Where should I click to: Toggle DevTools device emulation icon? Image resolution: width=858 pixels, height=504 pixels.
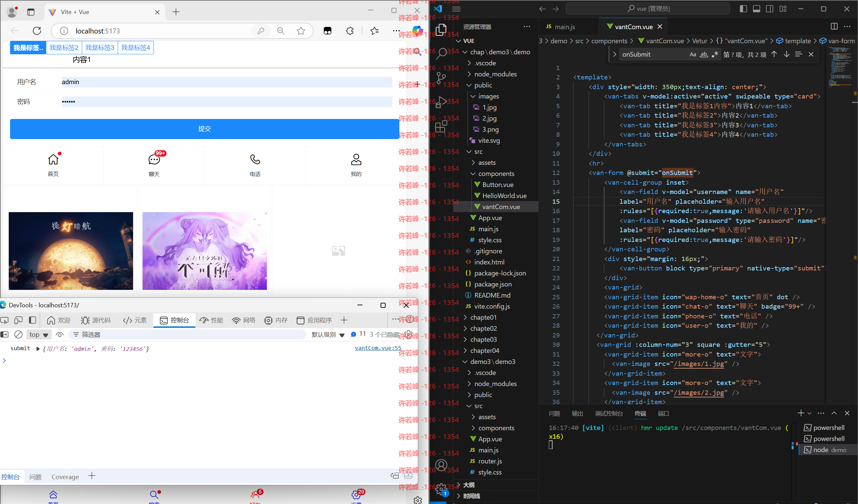pos(18,320)
